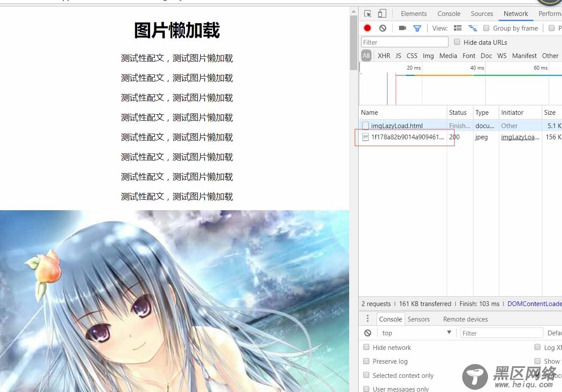Open the top context dropdown

416,333
